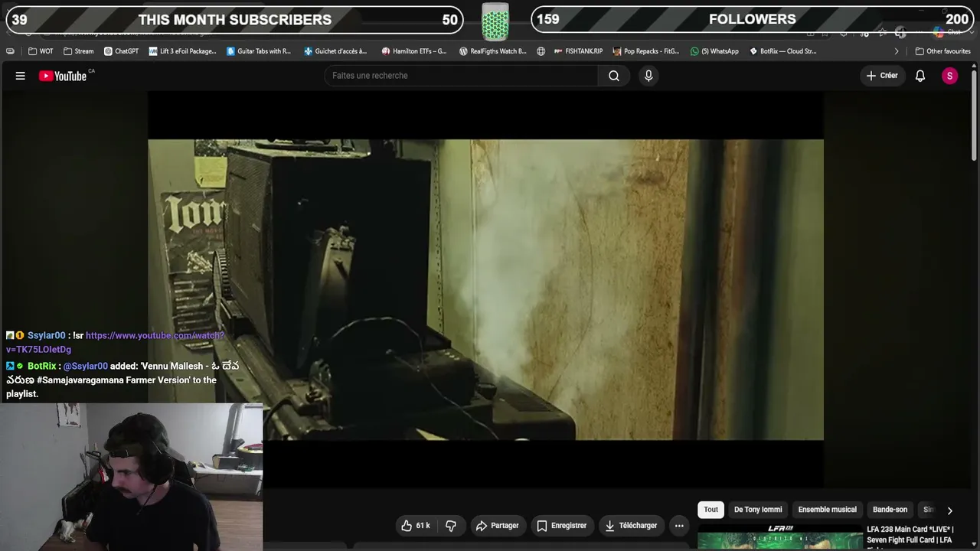
Task: Open the account avatar menu
Action: [949, 76]
